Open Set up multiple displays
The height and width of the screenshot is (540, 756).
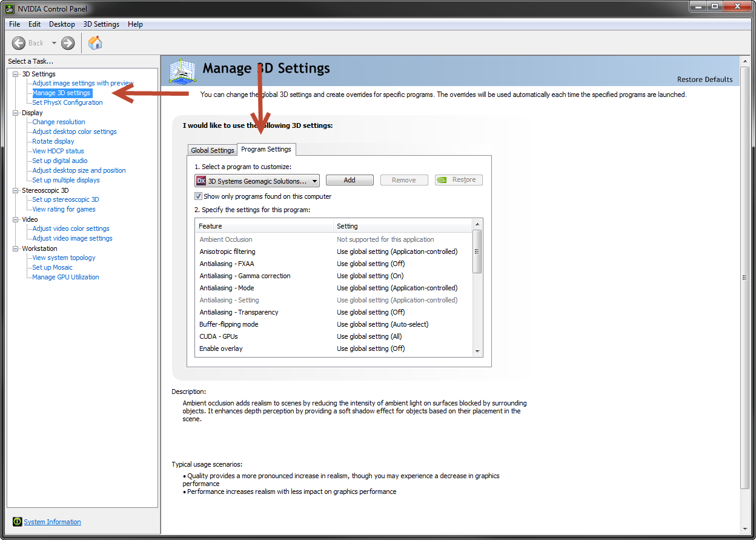(66, 180)
